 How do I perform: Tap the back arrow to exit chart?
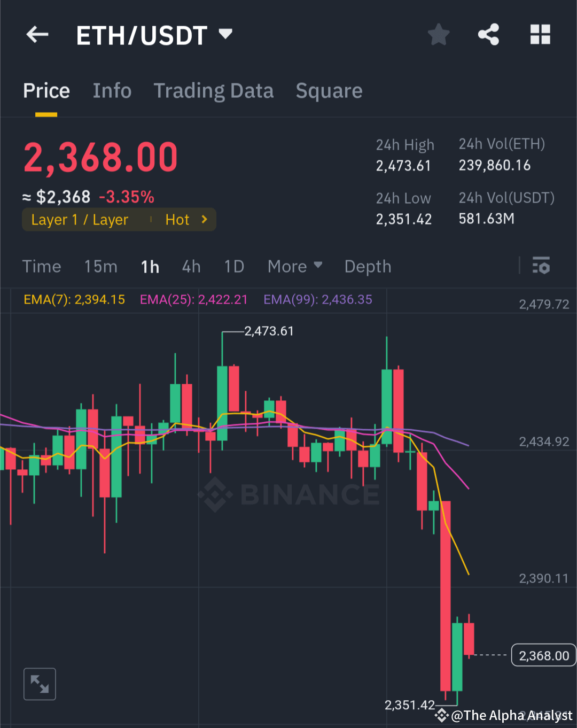point(36,34)
